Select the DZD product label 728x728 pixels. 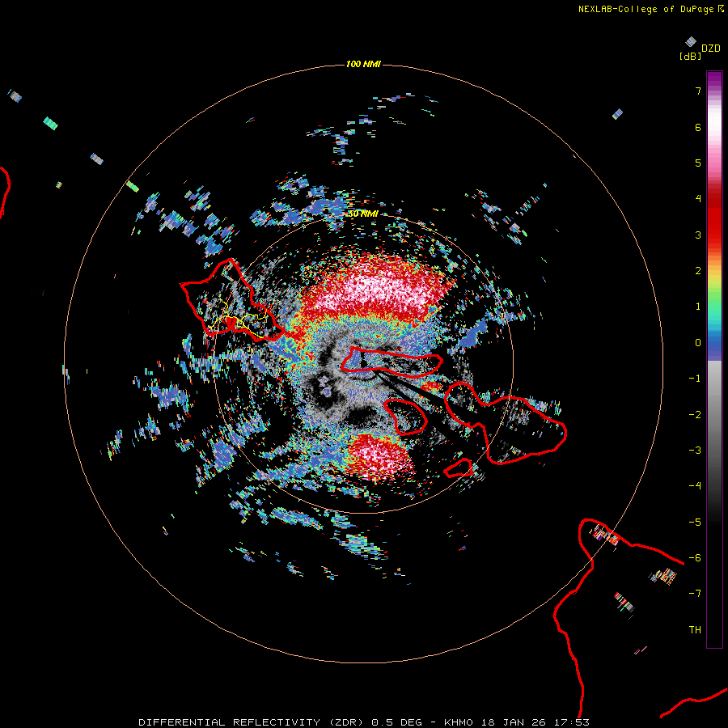click(x=711, y=49)
